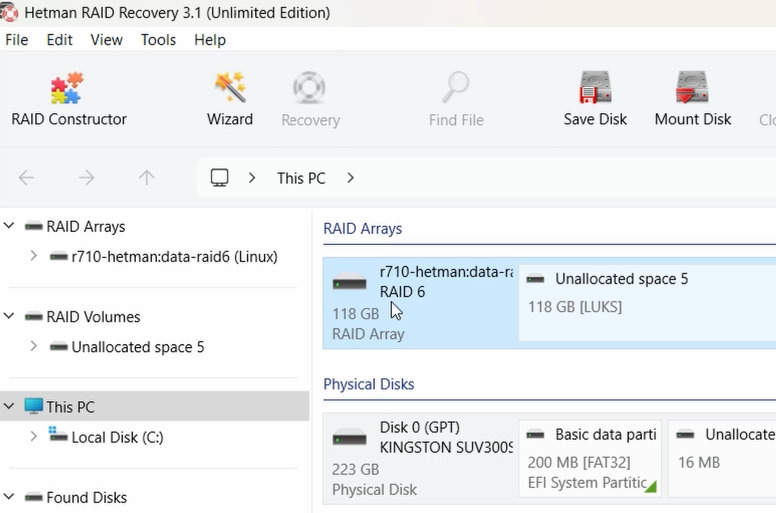Click the KINGSTON SUV300S model text
Screen dimensions: 776x513
[x=446, y=447]
